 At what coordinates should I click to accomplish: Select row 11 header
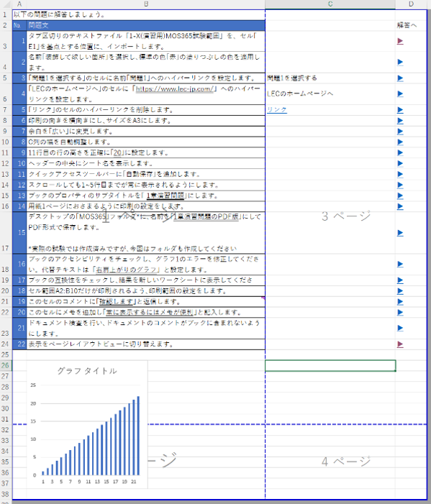pyautogui.click(x=6, y=152)
